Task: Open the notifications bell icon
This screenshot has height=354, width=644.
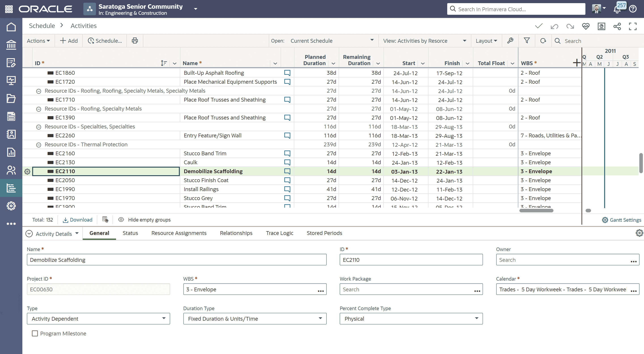Action: pos(617,9)
